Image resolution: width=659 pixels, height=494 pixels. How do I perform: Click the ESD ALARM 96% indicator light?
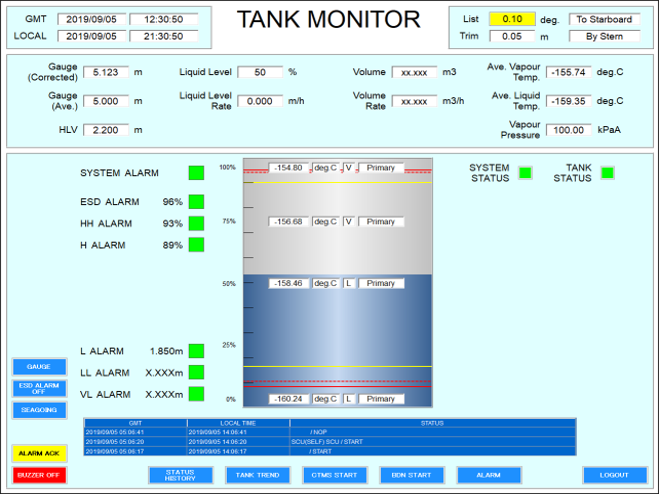[196, 202]
